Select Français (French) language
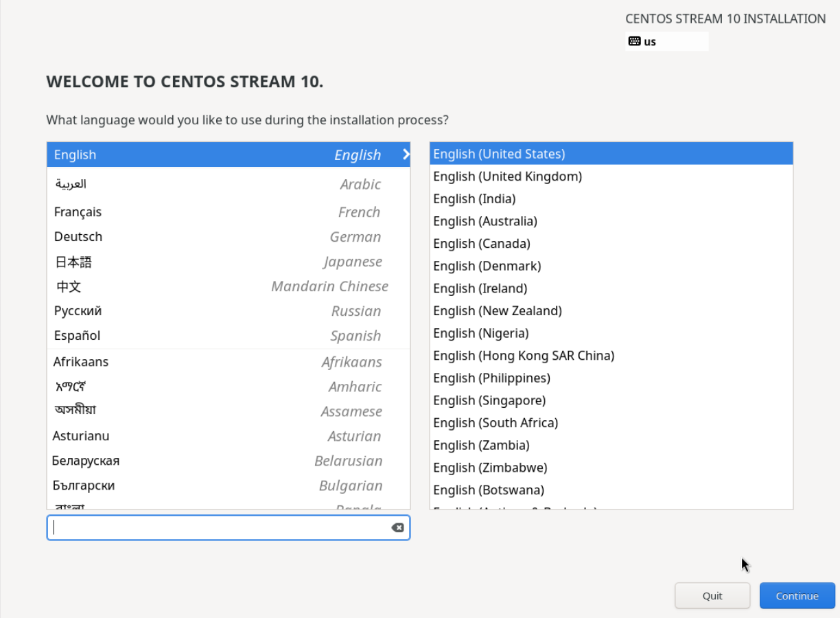 pos(229,212)
